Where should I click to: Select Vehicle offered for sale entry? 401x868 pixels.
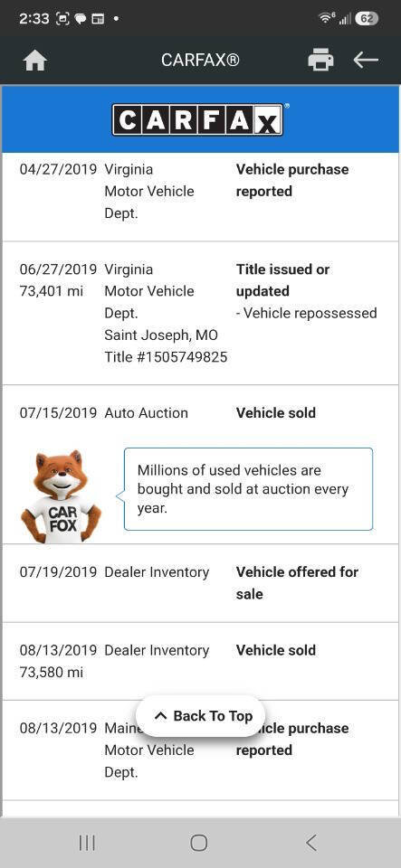pyautogui.click(x=201, y=583)
